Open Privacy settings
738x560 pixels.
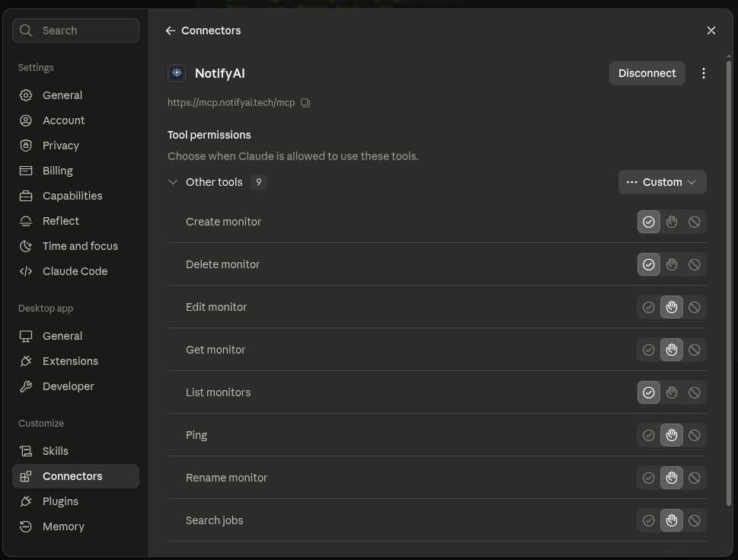pos(75,146)
